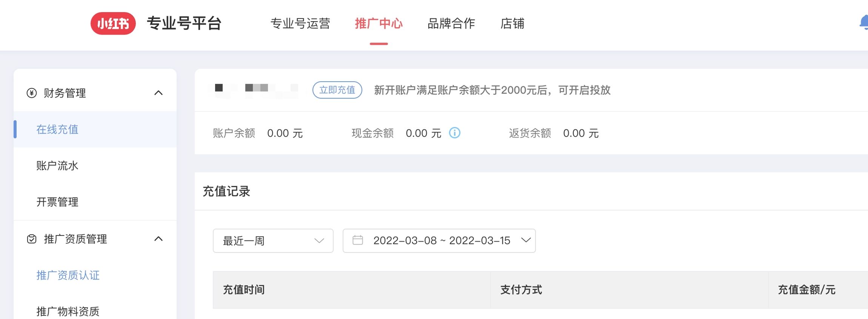868x319 pixels.
Task: Go to 开票管理 in sidebar
Action: (x=57, y=202)
